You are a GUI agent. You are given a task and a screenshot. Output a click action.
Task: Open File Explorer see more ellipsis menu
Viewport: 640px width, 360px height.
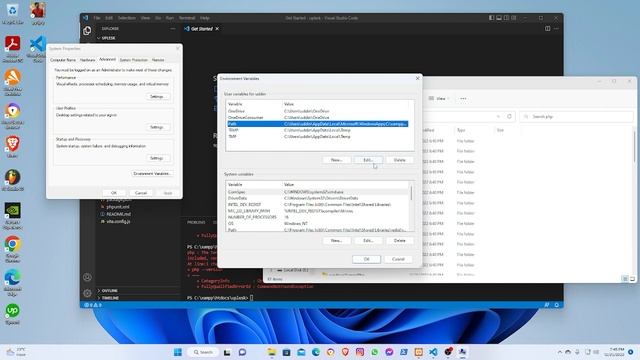[x=463, y=98]
